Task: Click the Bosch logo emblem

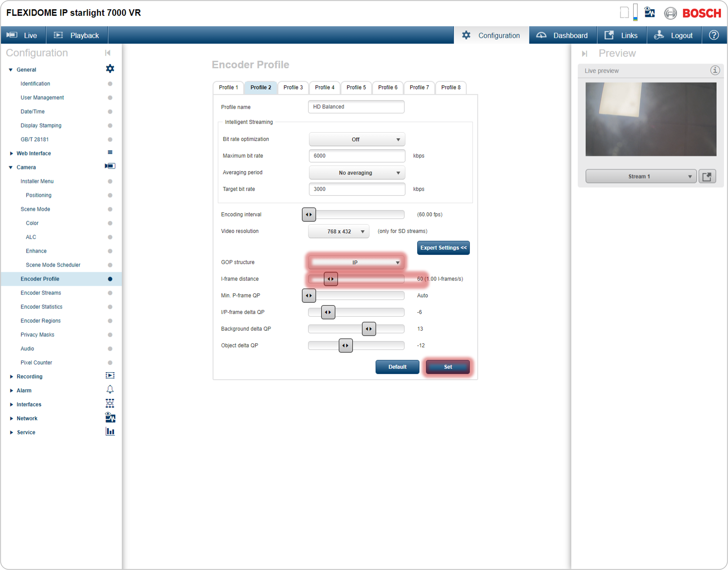Action: (x=670, y=13)
